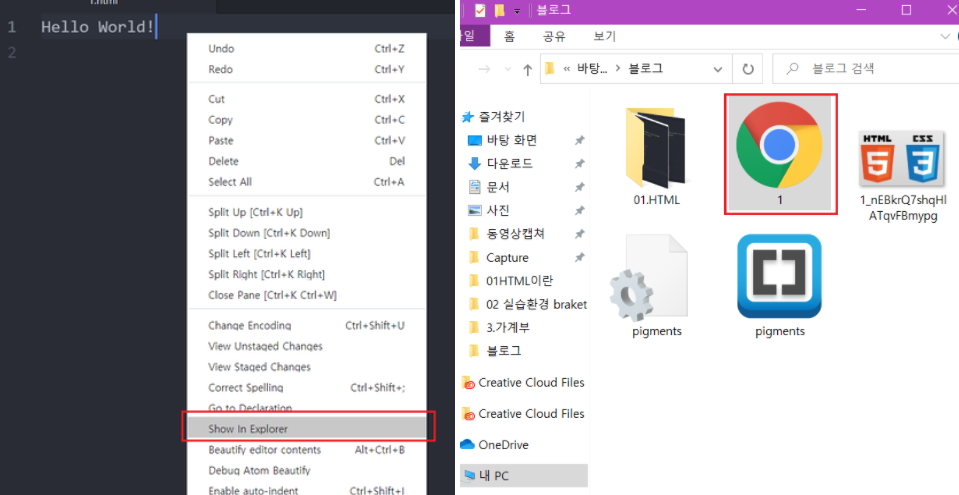The width and height of the screenshot is (959, 495).
Task: Open 문서 in the navigation pane
Action: coord(498,187)
